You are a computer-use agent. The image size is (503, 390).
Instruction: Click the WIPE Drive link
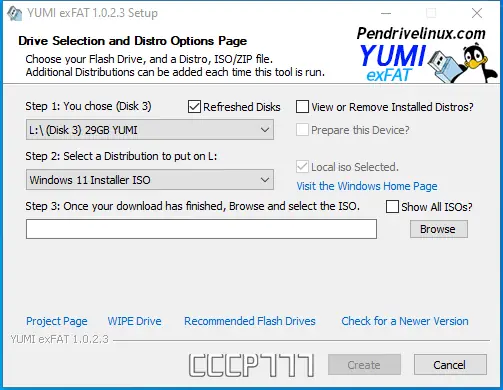134,321
